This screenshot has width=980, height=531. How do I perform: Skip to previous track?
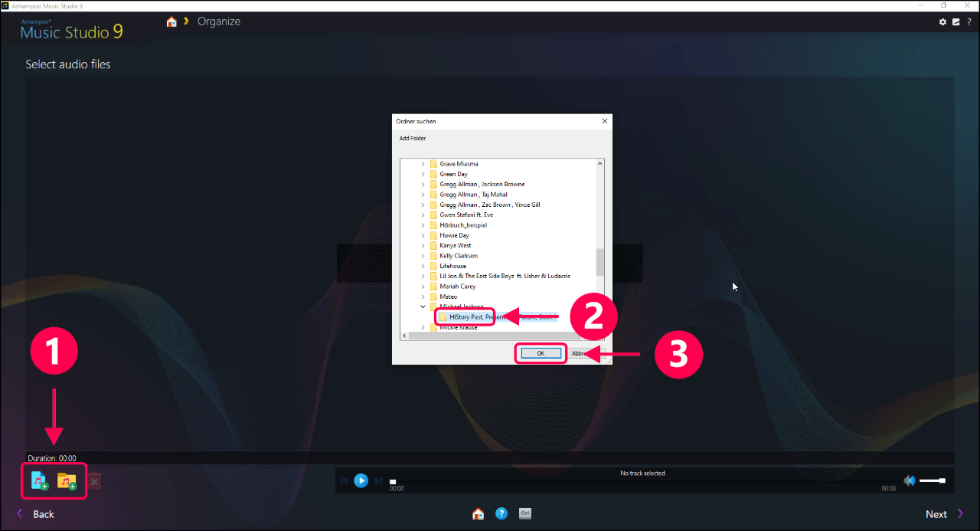[344, 480]
